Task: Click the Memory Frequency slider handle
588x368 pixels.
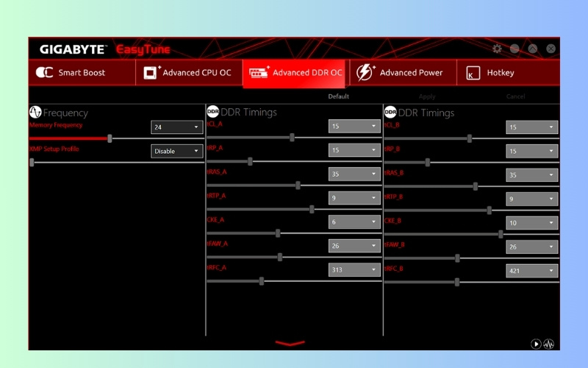Action: tap(110, 138)
